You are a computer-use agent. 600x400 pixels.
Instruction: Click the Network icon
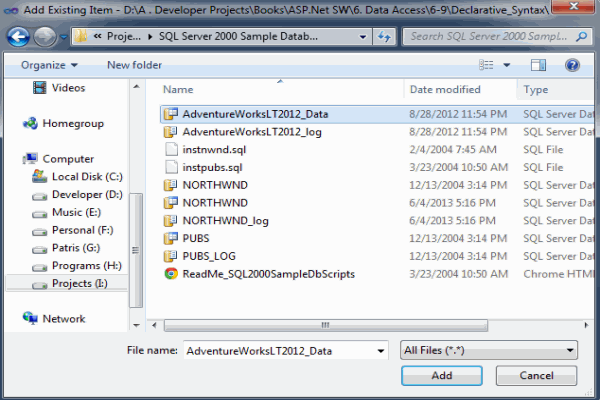tap(30, 318)
